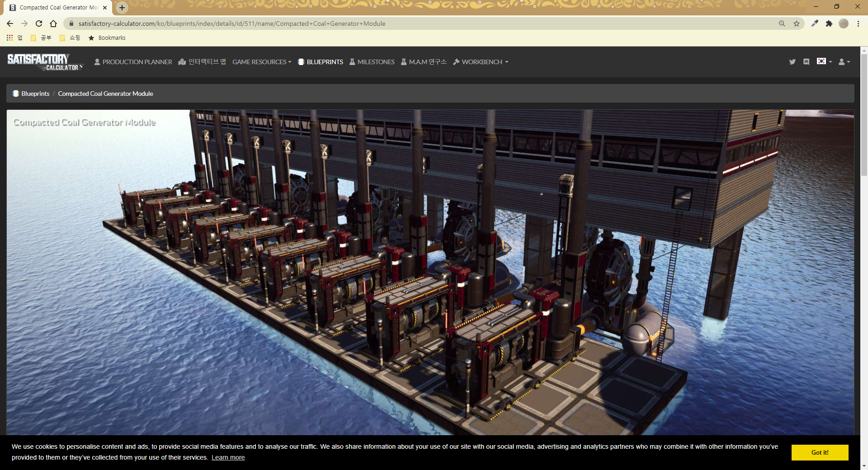Open the M.A.M 연구소 page
Viewport: 868px width, 470px height.
point(424,62)
